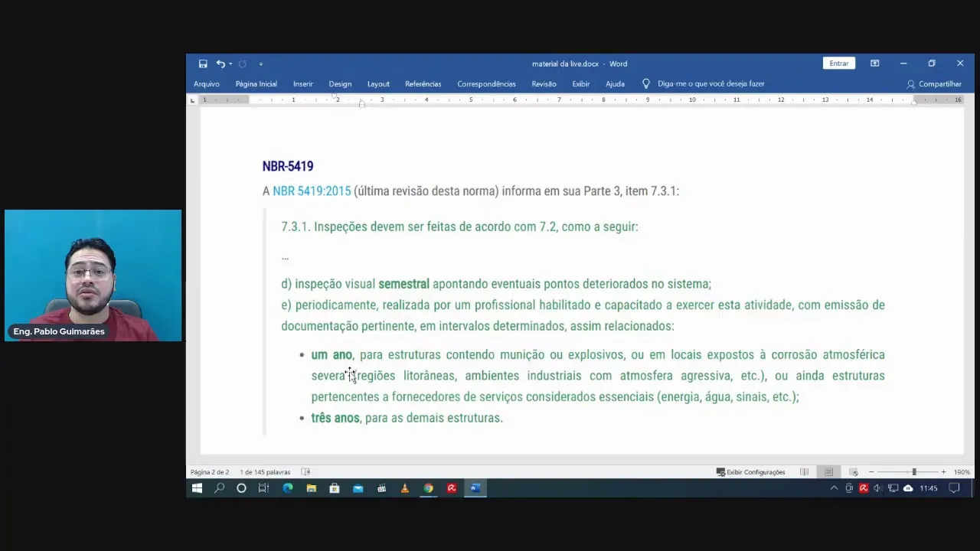Click the NBR 5419:2015 hyperlink
Screen dimensions: 980x551
coord(312,191)
